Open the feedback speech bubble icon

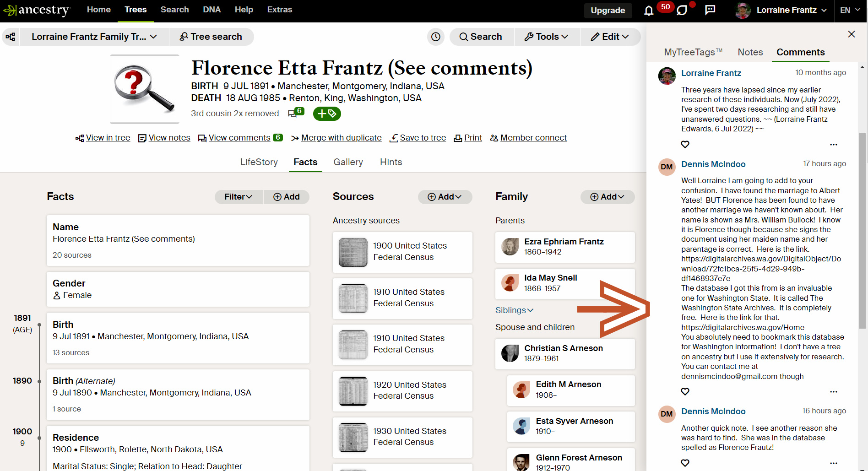coord(710,10)
